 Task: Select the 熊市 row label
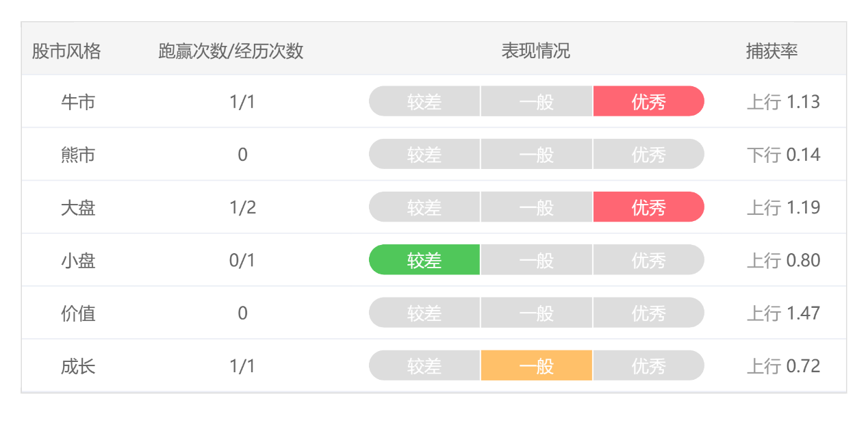click(78, 155)
